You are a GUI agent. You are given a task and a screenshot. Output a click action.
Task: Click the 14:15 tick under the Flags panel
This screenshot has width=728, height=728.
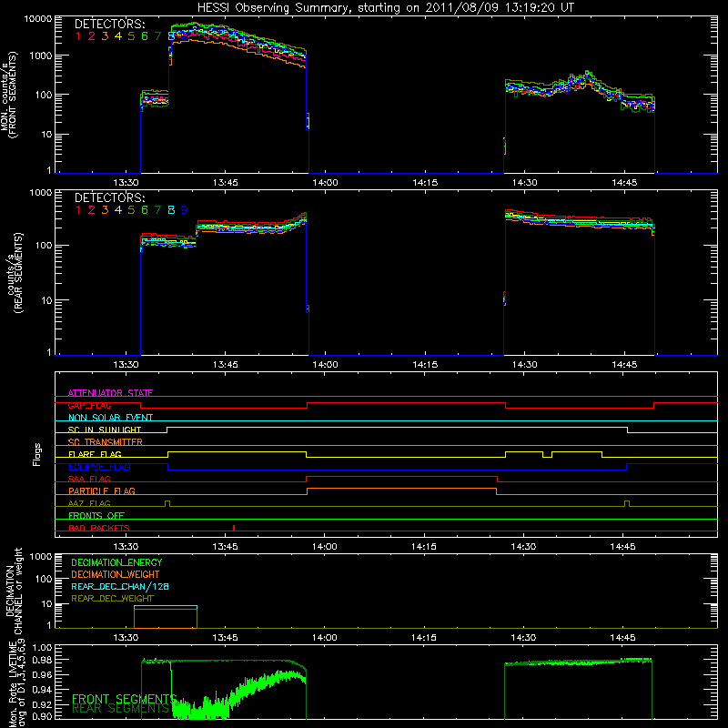tap(424, 547)
